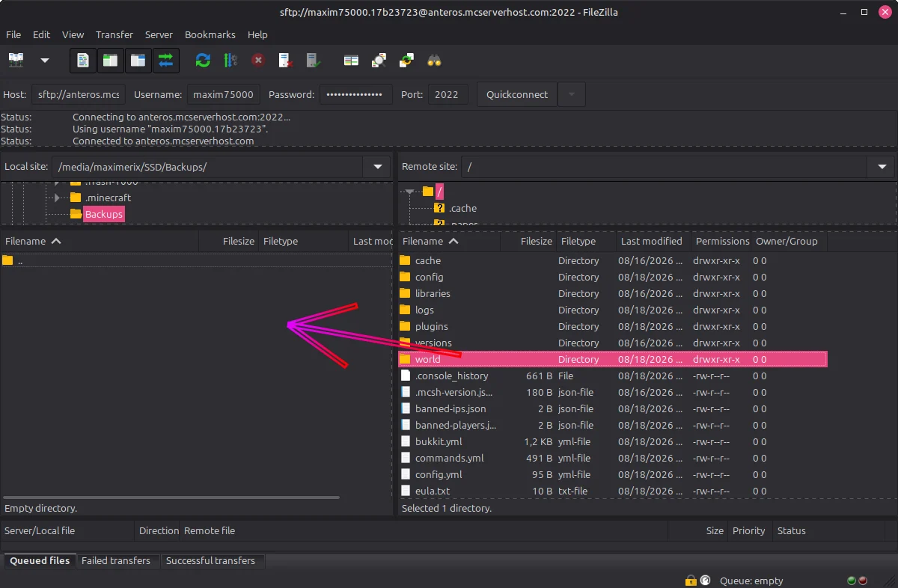Open the Edit menu
The image size is (898, 588).
[x=41, y=34]
